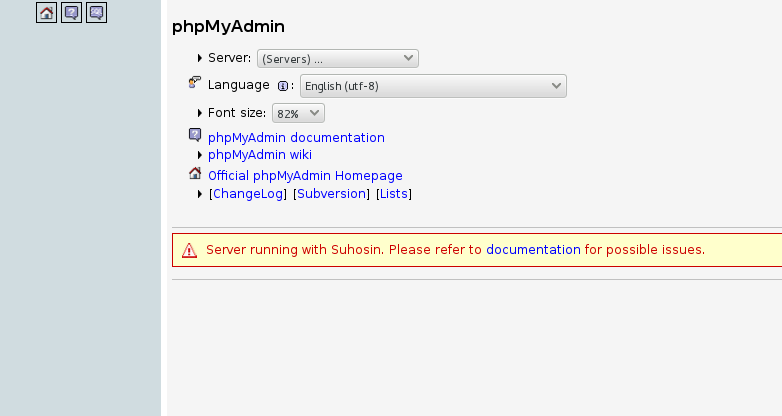The width and height of the screenshot is (782, 416).
Task: Open SQL documentation icon in sidebar
Action: [96, 12]
